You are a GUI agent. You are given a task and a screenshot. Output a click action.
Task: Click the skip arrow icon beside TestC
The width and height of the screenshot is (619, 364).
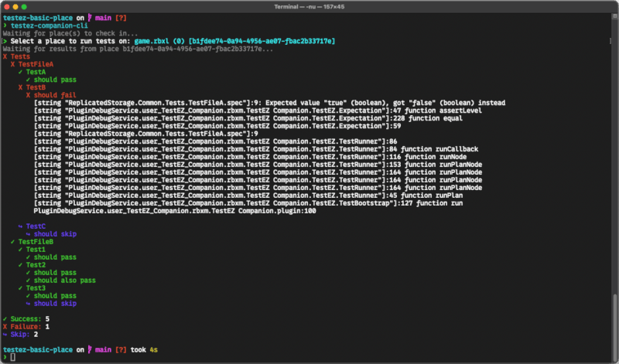point(20,226)
